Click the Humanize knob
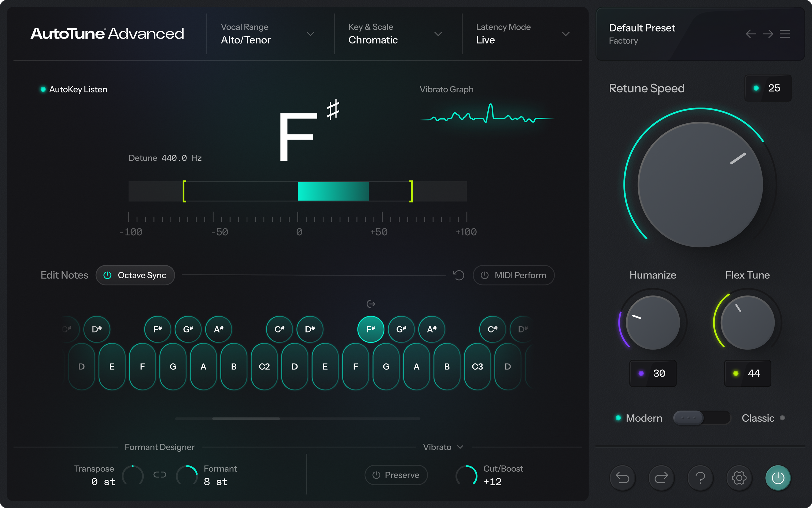The height and width of the screenshot is (508, 812). coord(653,322)
